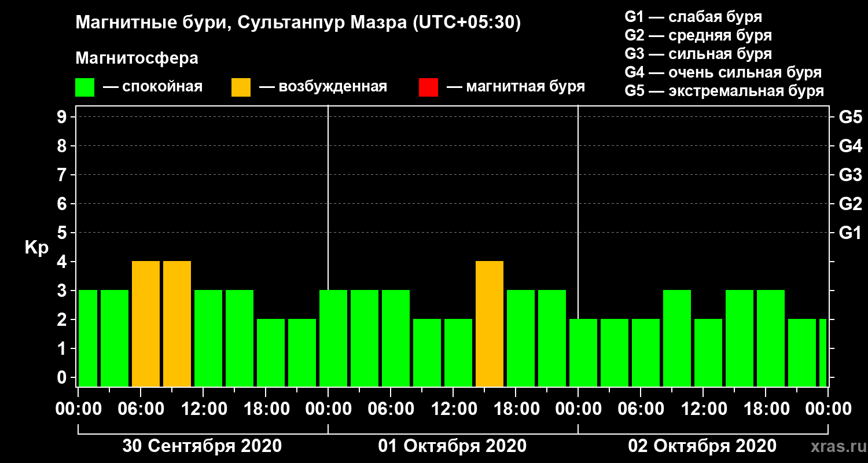Click the 'G2 — средняя буря' description
The image size is (868, 463).
(x=698, y=35)
